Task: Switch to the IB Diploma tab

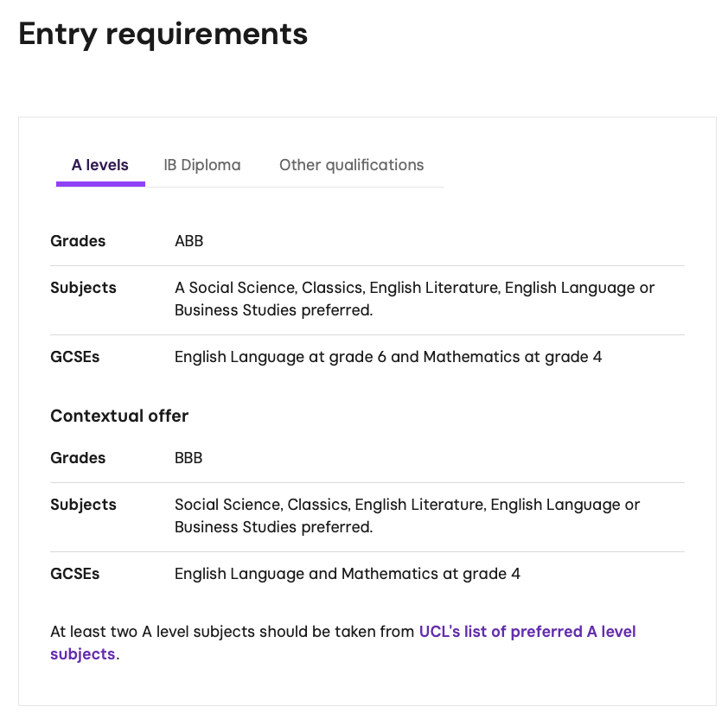Action: tap(202, 165)
